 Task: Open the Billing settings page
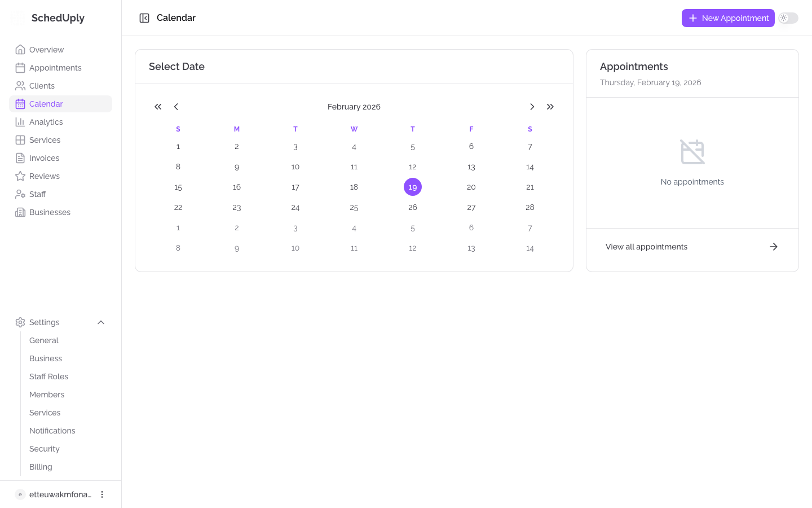coord(41,467)
